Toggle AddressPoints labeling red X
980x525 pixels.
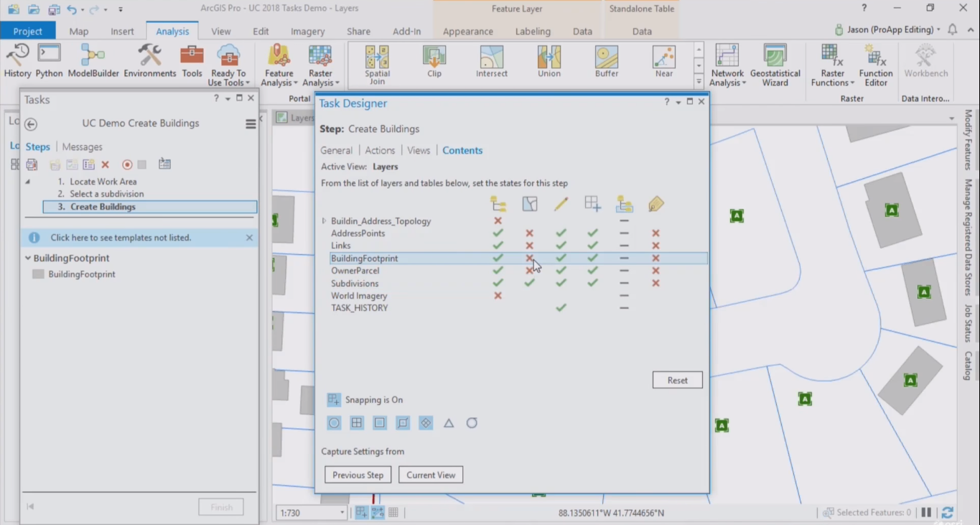655,233
